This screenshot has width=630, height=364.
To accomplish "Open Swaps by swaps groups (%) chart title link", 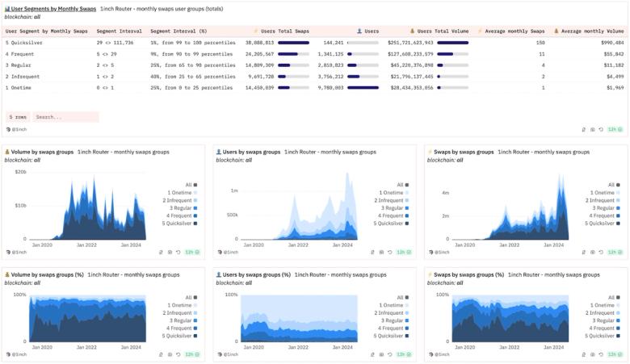I will (x=469, y=274).
